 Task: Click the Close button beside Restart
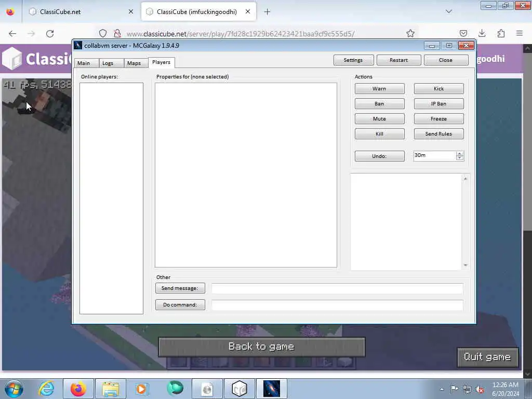click(x=446, y=60)
